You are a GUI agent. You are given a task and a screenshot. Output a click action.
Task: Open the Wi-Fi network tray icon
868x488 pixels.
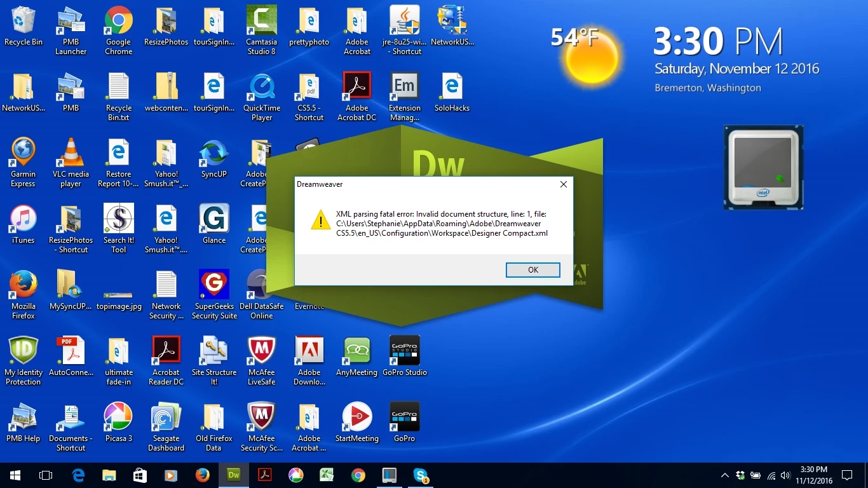click(771, 475)
